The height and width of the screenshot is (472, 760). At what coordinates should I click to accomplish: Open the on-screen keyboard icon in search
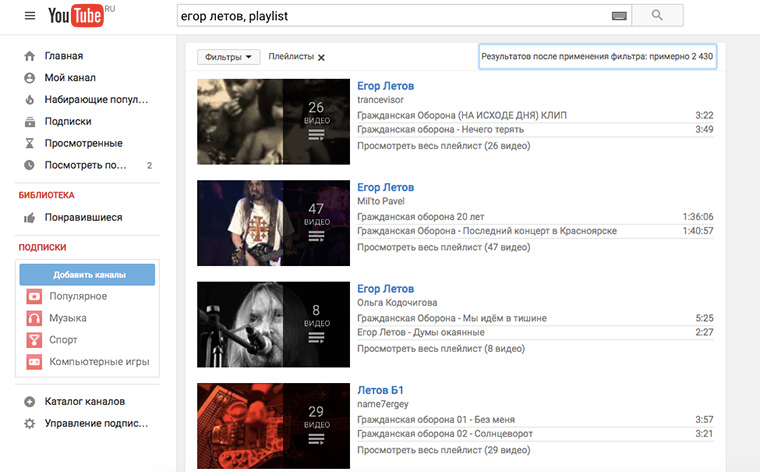[619, 16]
